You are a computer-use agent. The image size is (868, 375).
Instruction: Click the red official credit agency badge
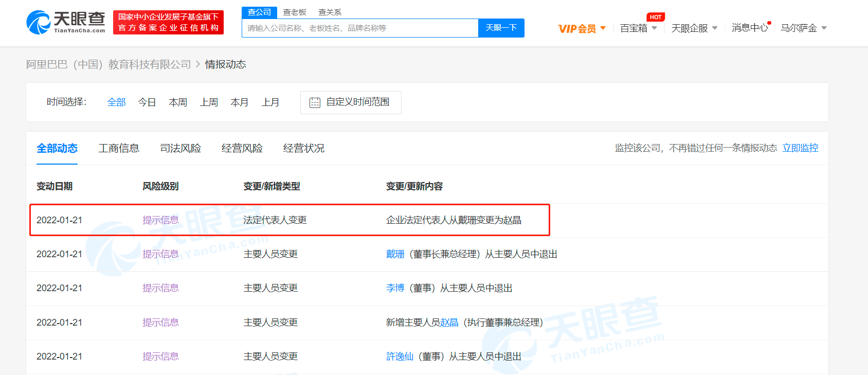coord(168,23)
